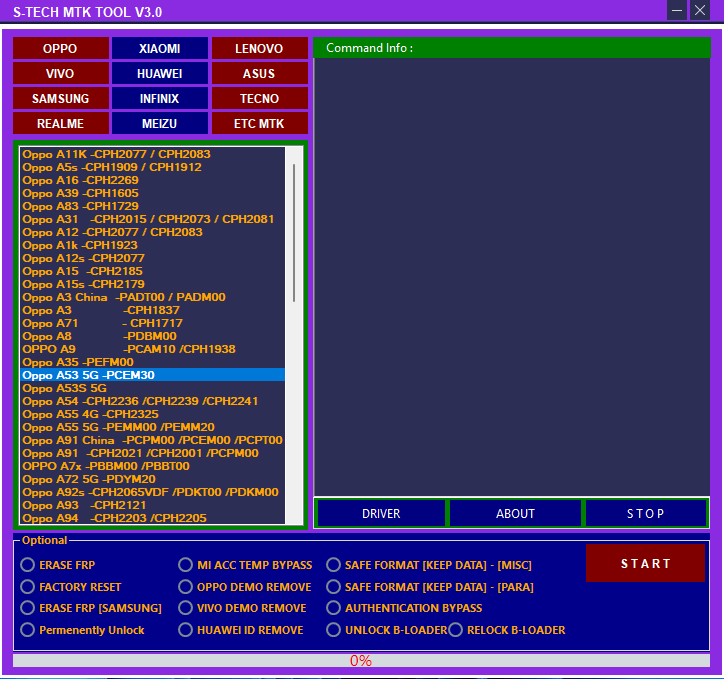Choose the REALME brand button
This screenshot has height=679, width=724.
pos(60,123)
